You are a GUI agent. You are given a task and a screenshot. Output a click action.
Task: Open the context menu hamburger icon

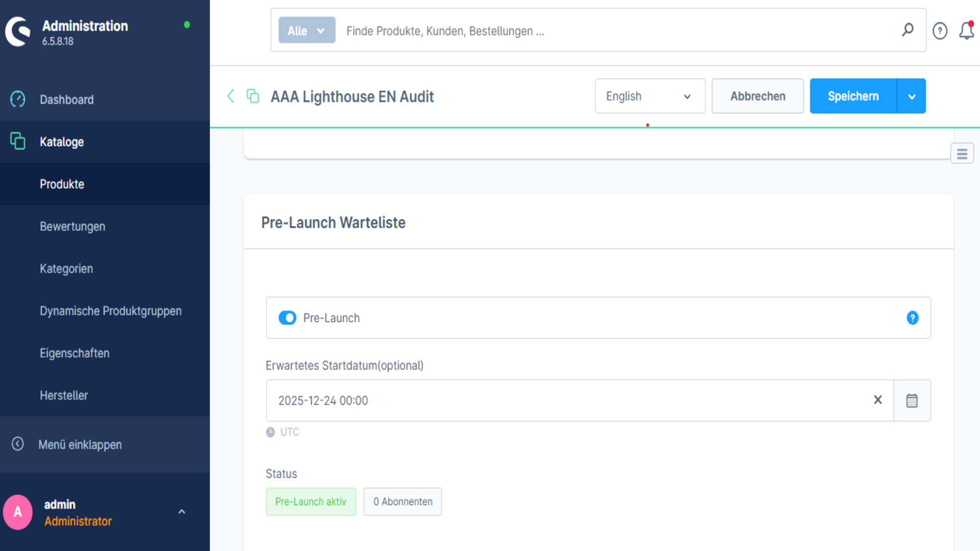(x=962, y=153)
